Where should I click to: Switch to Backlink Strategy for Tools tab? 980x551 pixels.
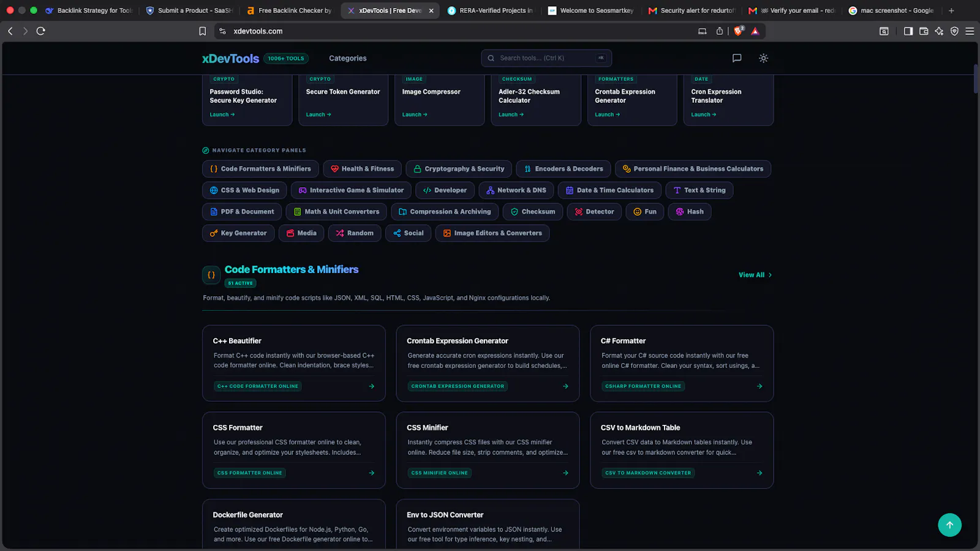89,10
